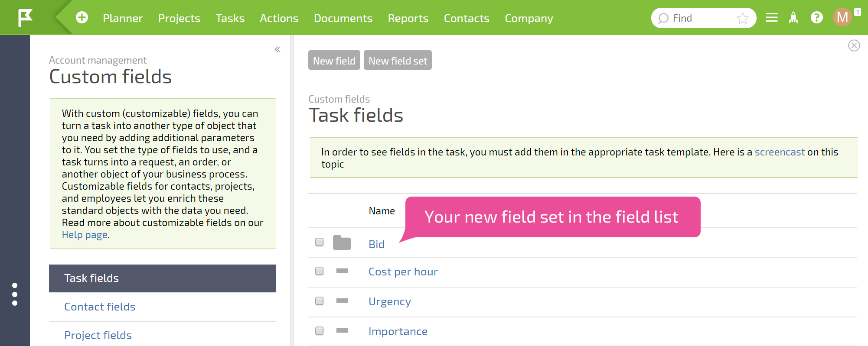
Task: Open the Help page link
Action: coord(85,235)
